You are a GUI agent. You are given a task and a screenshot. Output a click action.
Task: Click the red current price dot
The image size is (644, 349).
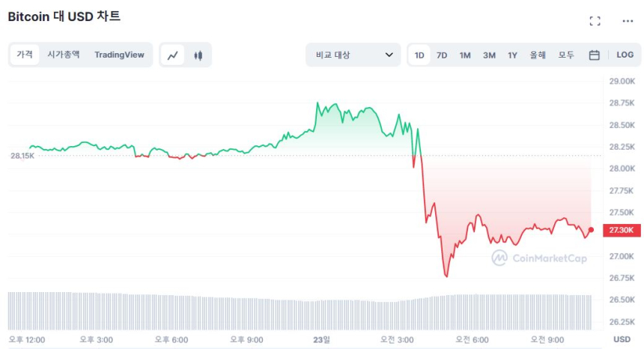point(592,230)
